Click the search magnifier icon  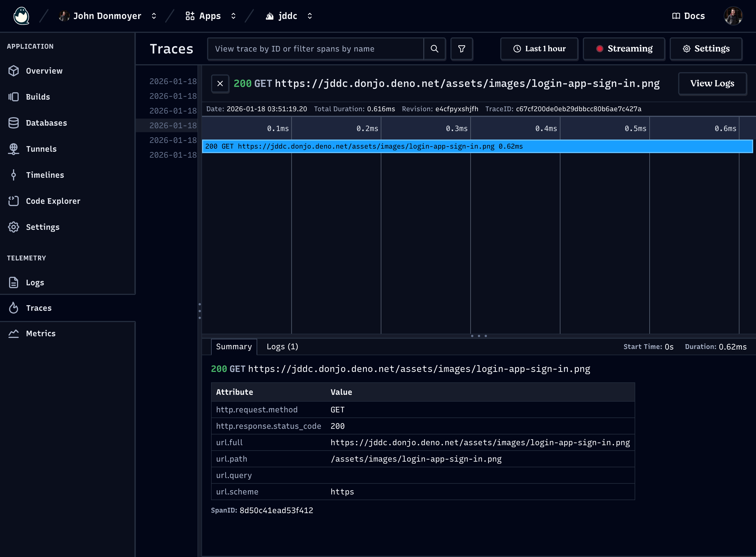435,49
